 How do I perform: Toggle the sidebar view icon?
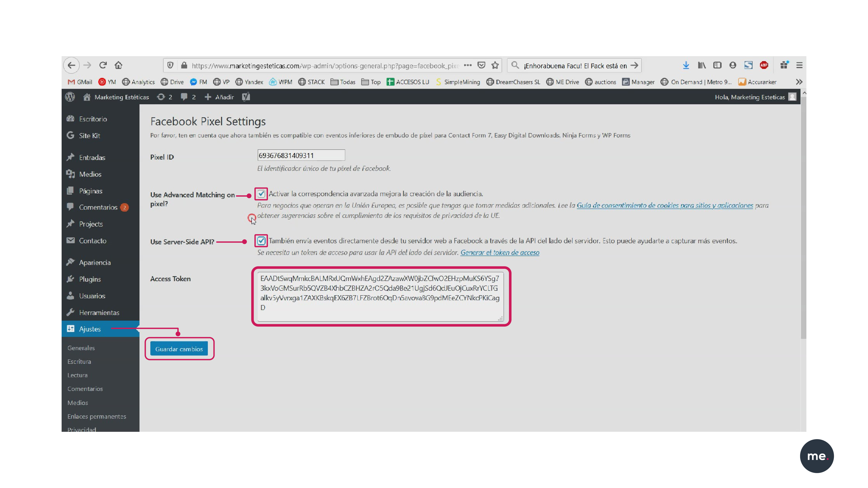point(717,65)
